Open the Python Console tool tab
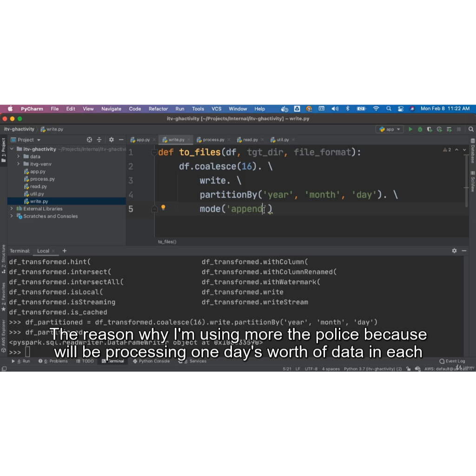Screen dimensions: 476x476 point(151,361)
